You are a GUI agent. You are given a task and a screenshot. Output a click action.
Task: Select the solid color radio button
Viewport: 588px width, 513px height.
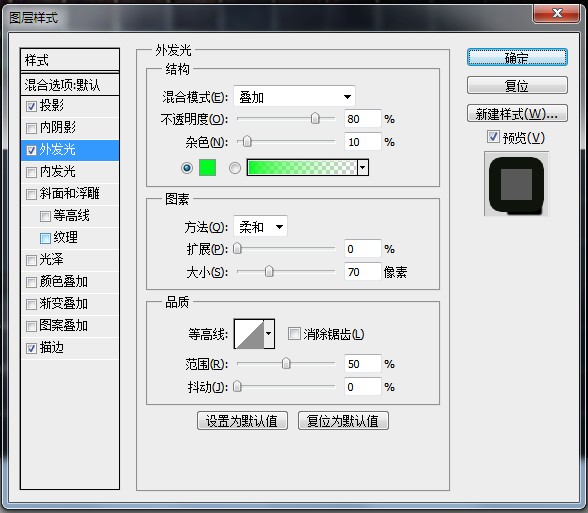coord(187,168)
